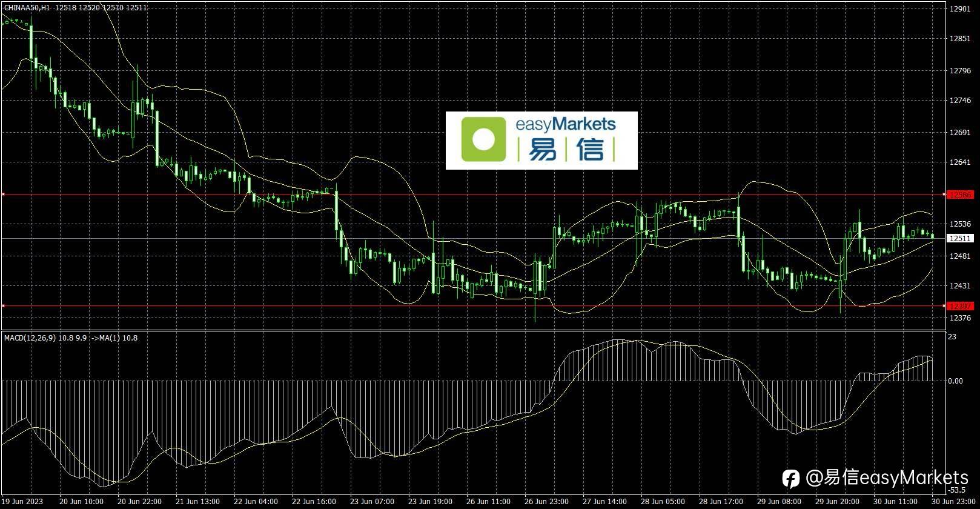Click the 23 Jun 19:00 time label

[x=430, y=502]
